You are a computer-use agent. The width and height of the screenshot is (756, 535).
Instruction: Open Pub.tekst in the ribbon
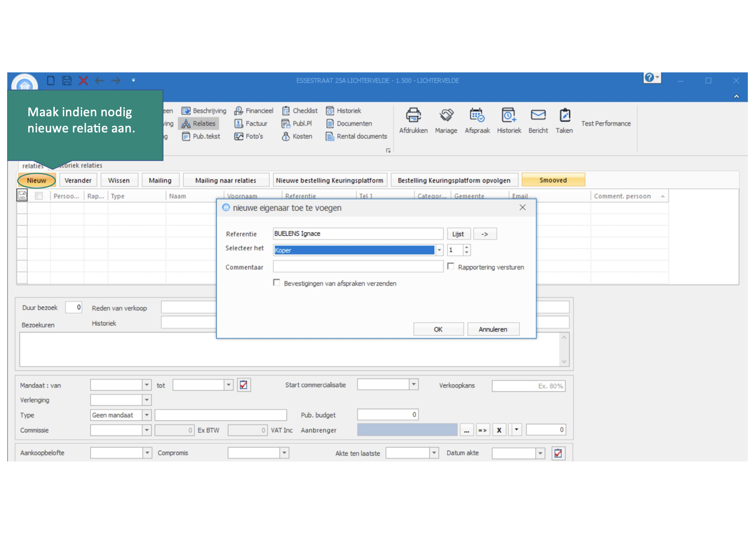tap(201, 136)
